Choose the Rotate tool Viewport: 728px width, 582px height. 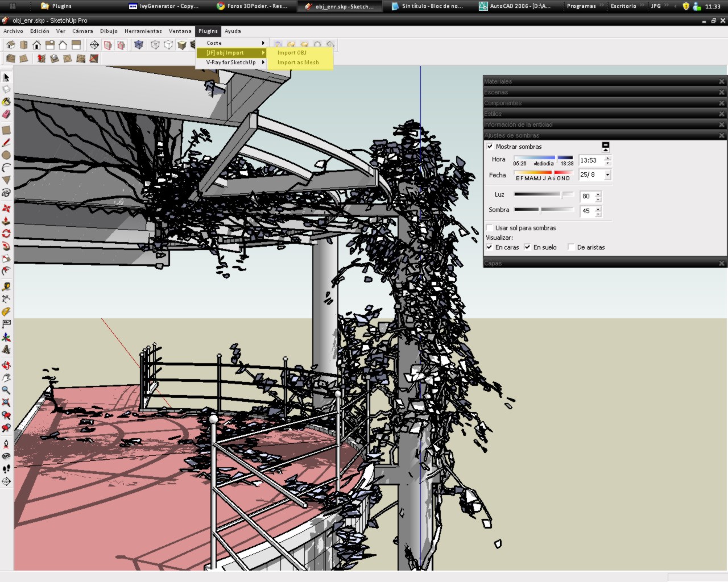6,234
